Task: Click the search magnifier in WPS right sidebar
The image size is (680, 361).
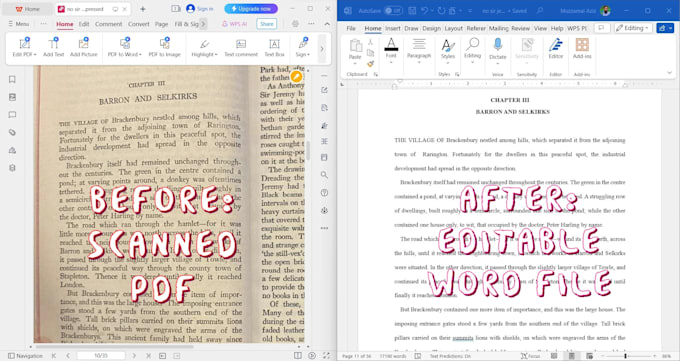Action: [324, 175]
